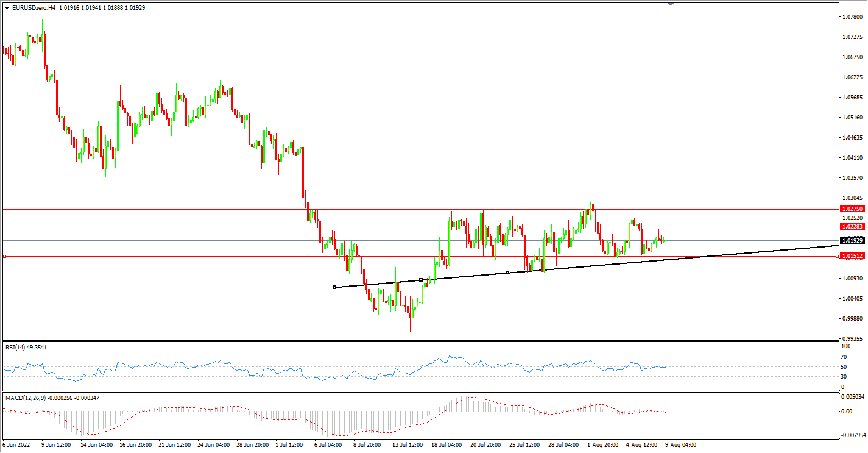The image size is (868, 453).
Task: Click the 1.04110 price scale value
Action: tap(852, 158)
